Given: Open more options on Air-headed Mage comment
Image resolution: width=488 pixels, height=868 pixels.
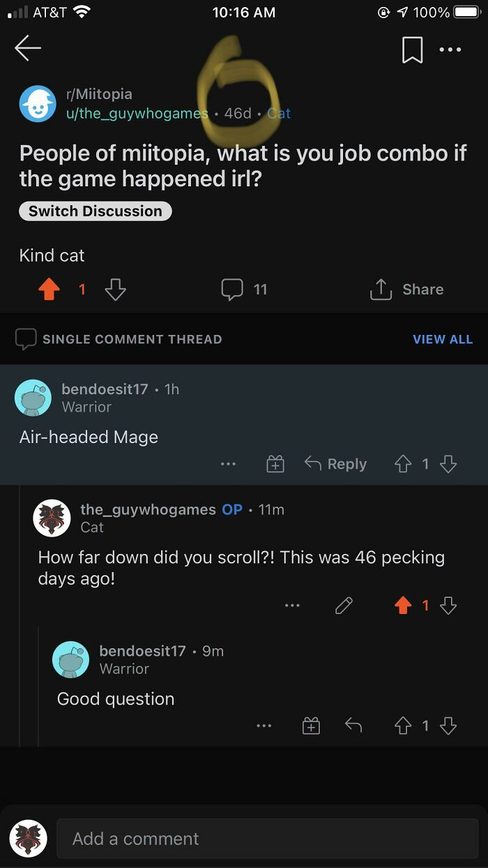Looking at the screenshot, I should pos(228,463).
